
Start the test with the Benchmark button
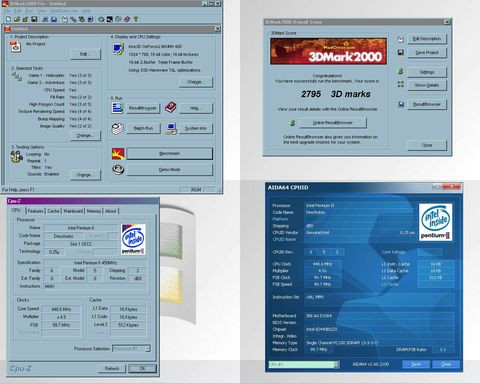click(x=169, y=154)
